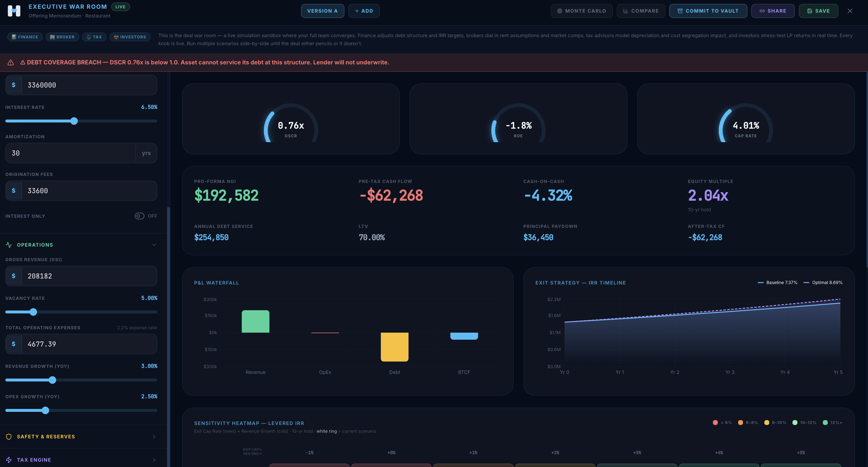Expand the Tax Engine section
Image resolution: width=868 pixels, height=467 pixels.
(x=154, y=460)
